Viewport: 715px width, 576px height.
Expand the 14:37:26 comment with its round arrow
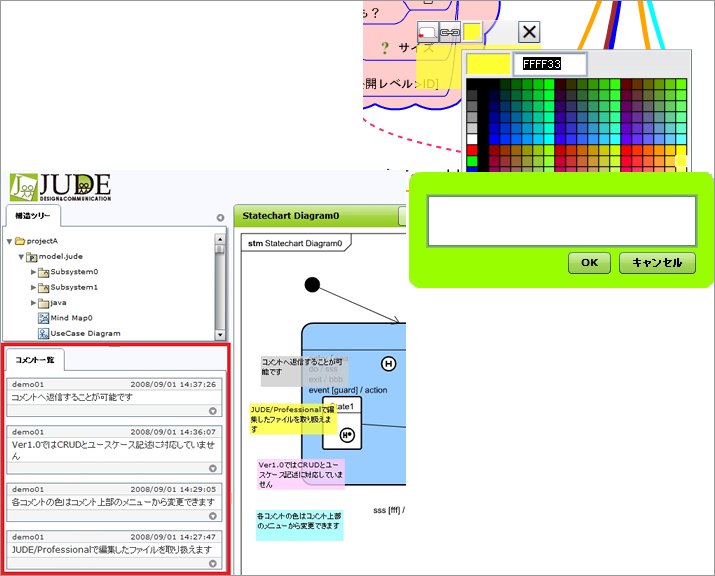click(x=212, y=411)
